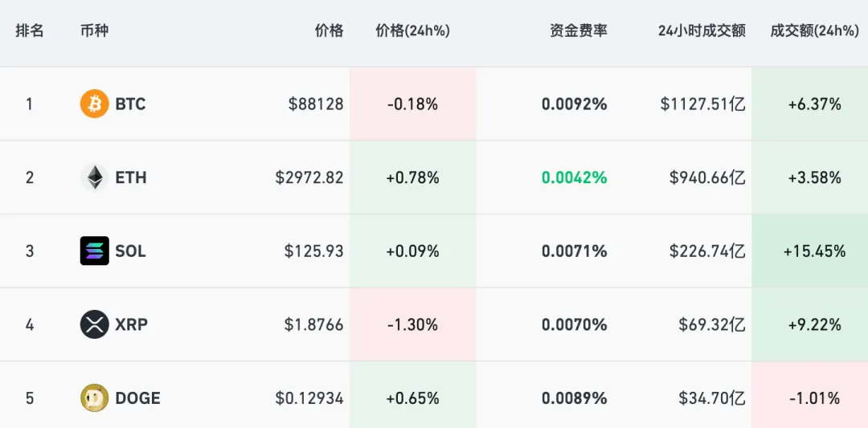Click ETH green funding rate 0.0042%
This screenshot has height=428, width=868.
574,177
